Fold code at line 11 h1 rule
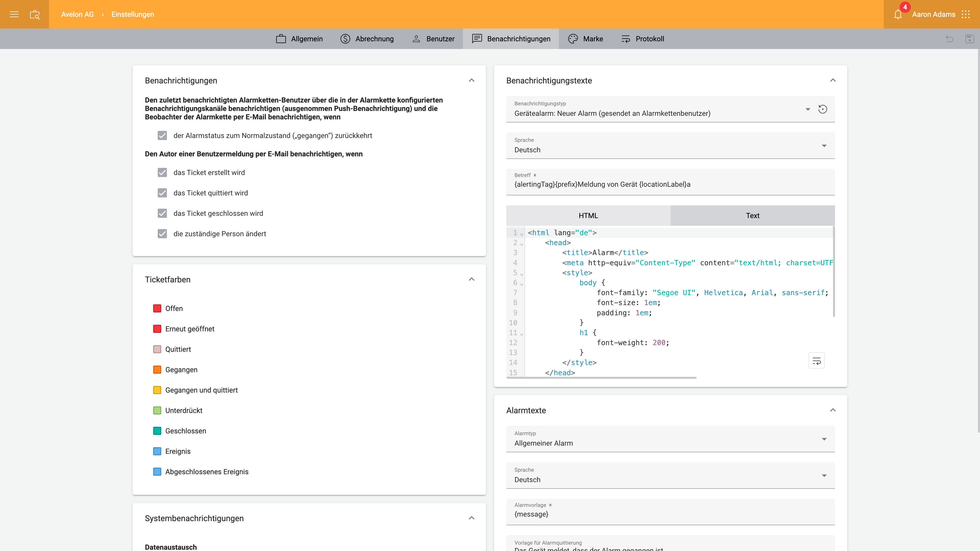Screen dimensions: 980x551 522,334
